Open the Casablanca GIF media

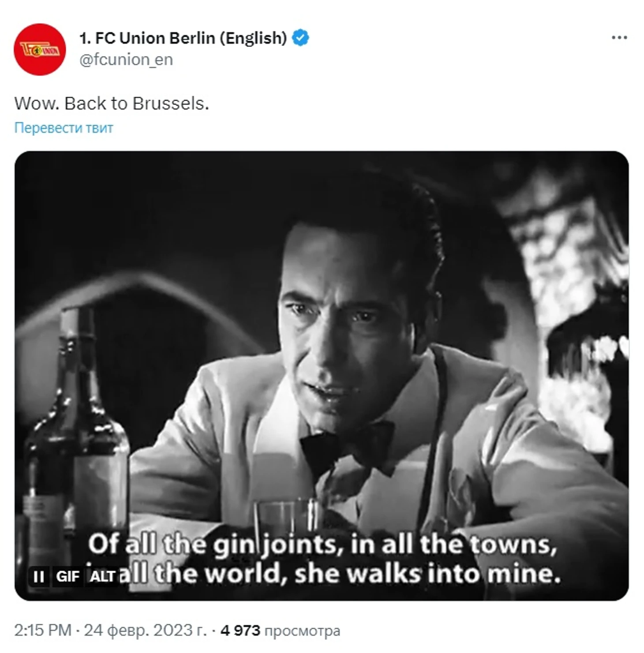click(322, 376)
